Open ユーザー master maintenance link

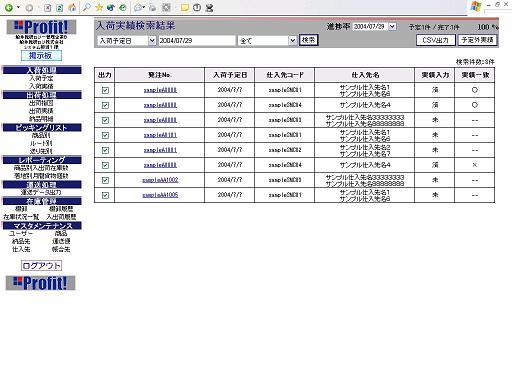point(21,233)
